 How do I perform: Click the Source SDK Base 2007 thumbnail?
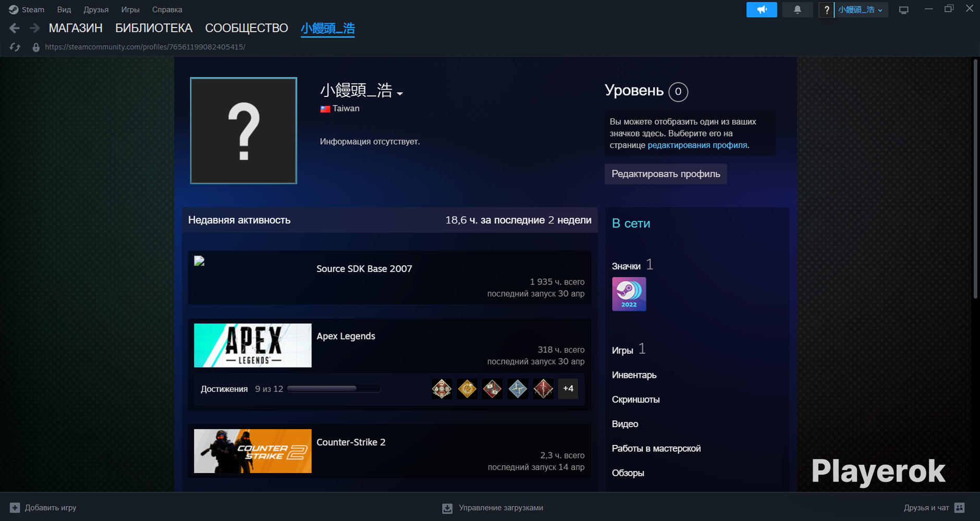pos(199,261)
